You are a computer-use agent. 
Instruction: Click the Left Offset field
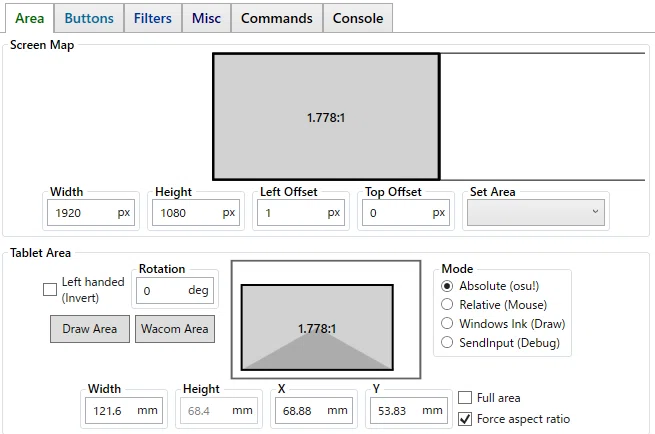point(301,213)
